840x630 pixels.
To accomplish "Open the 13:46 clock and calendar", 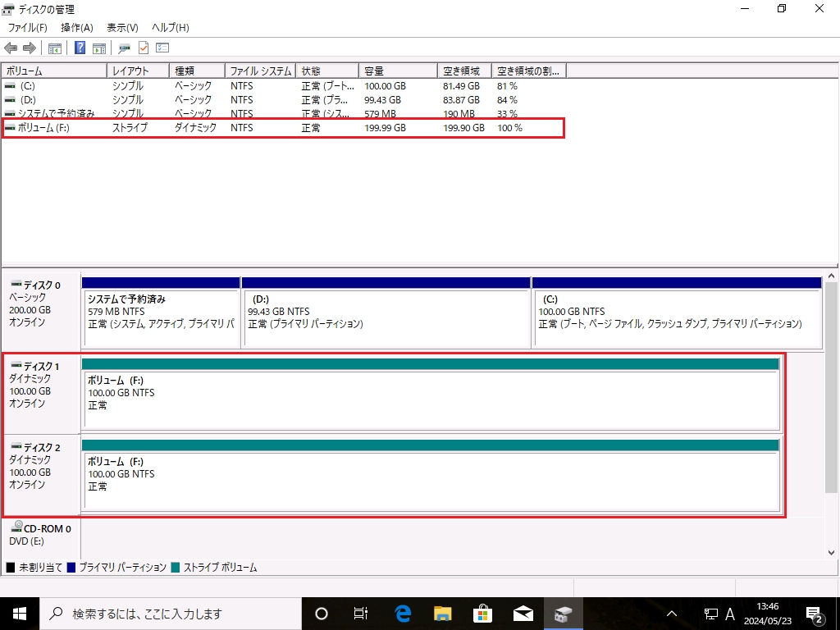I will 767,614.
